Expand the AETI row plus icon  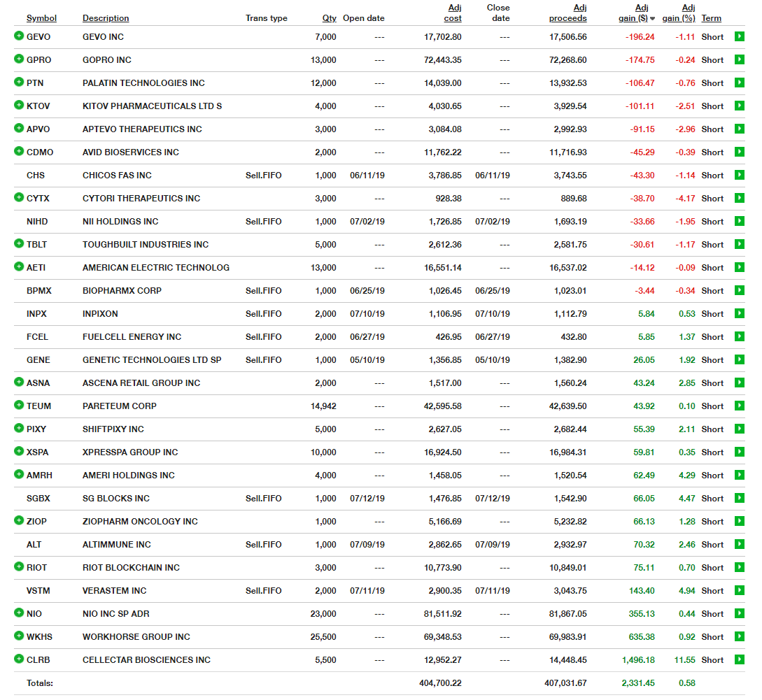click(19, 266)
